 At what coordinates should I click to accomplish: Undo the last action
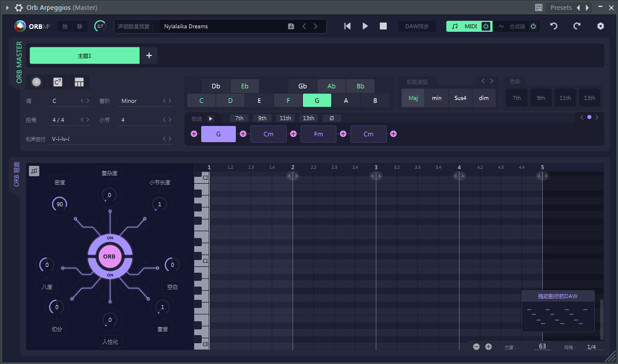pos(553,26)
